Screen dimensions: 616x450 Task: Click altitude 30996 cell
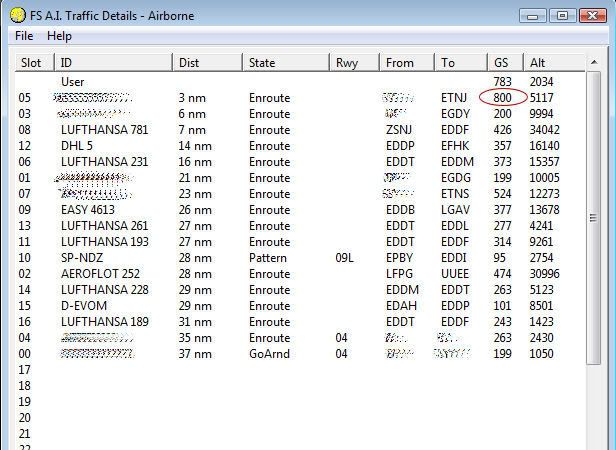click(544, 274)
